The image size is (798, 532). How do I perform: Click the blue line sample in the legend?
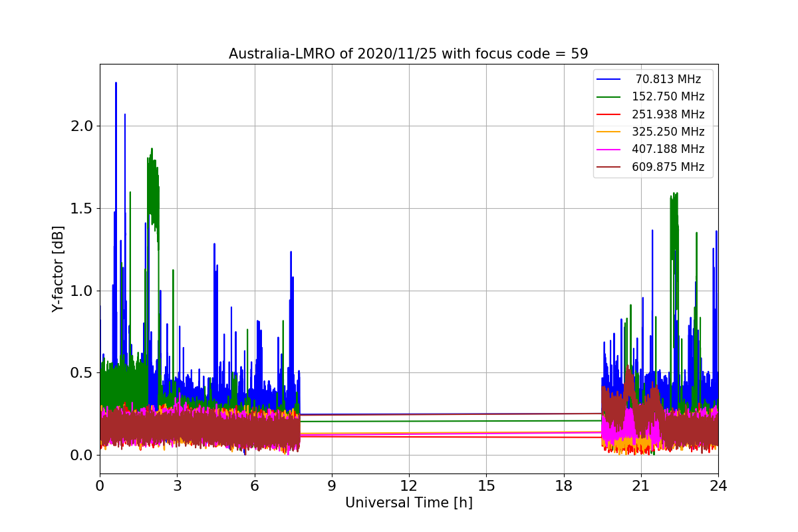tap(608, 79)
